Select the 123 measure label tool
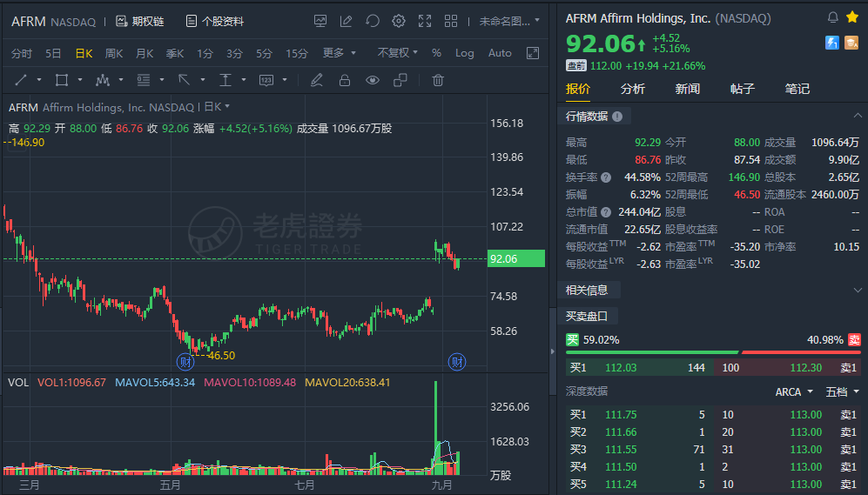The image size is (868, 495). click(x=266, y=80)
